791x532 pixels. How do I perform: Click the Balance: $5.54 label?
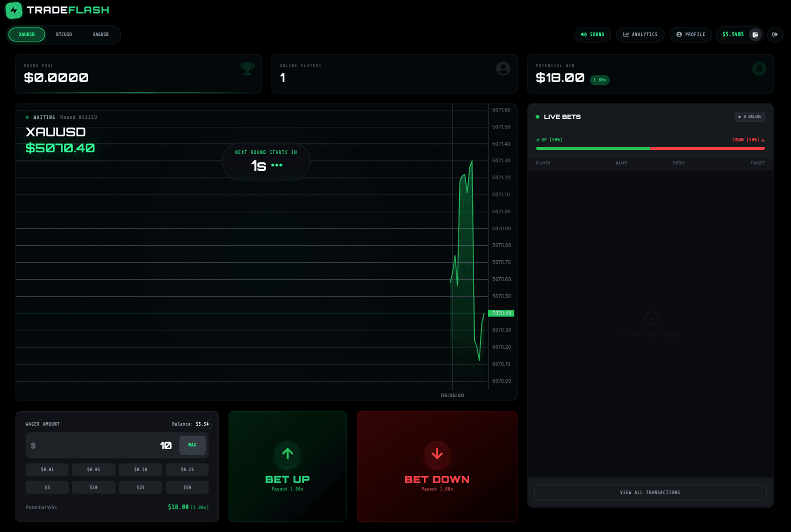click(190, 424)
